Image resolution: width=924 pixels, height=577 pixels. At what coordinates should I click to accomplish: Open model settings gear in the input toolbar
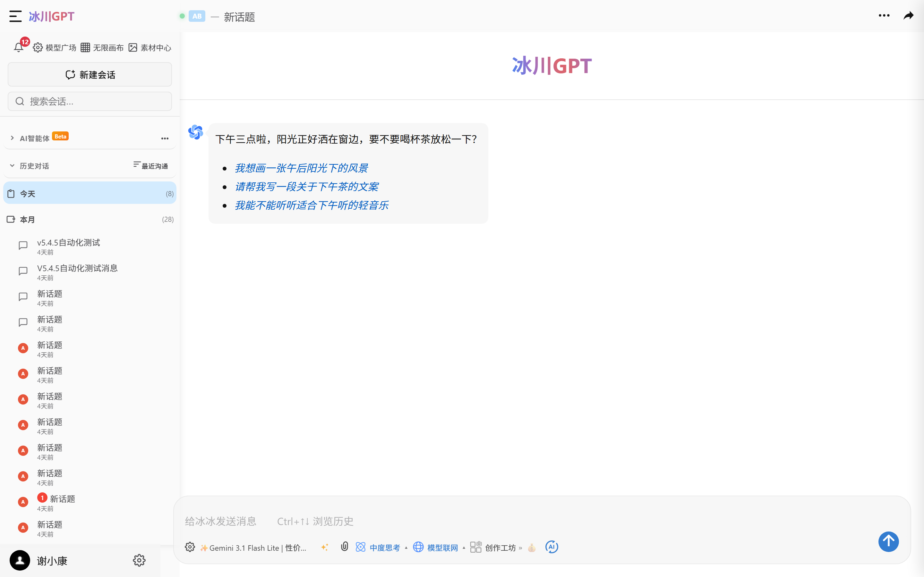pyautogui.click(x=190, y=547)
